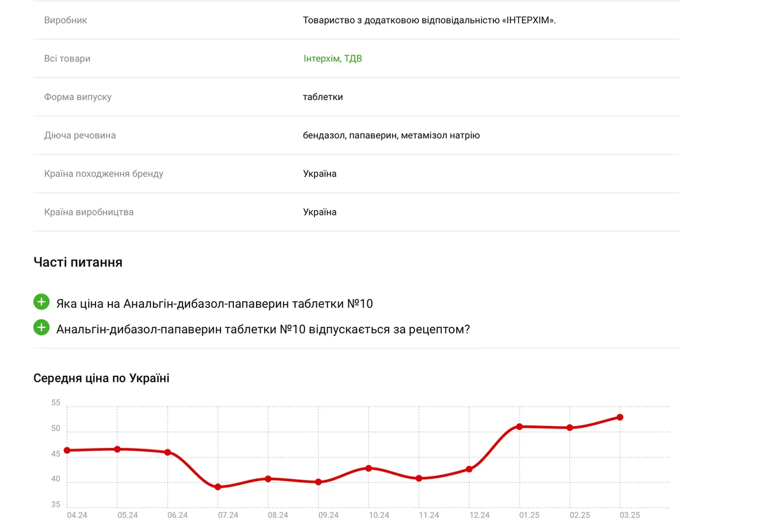Viewport: 770px width, 532px height.
Task: Select the 05.24 data point on chart
Action: point(117,449)
